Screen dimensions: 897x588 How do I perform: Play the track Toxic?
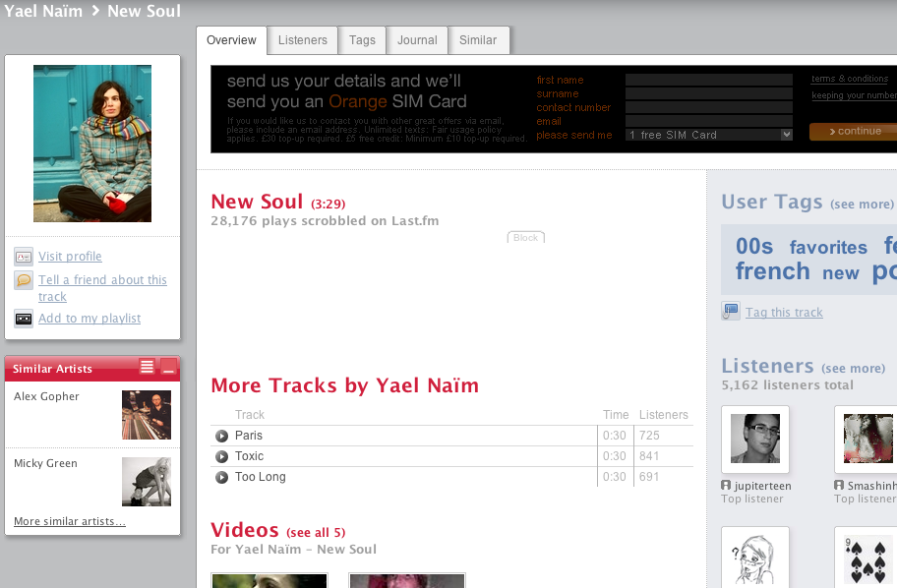pyautogui.click(x=221, y=456)
